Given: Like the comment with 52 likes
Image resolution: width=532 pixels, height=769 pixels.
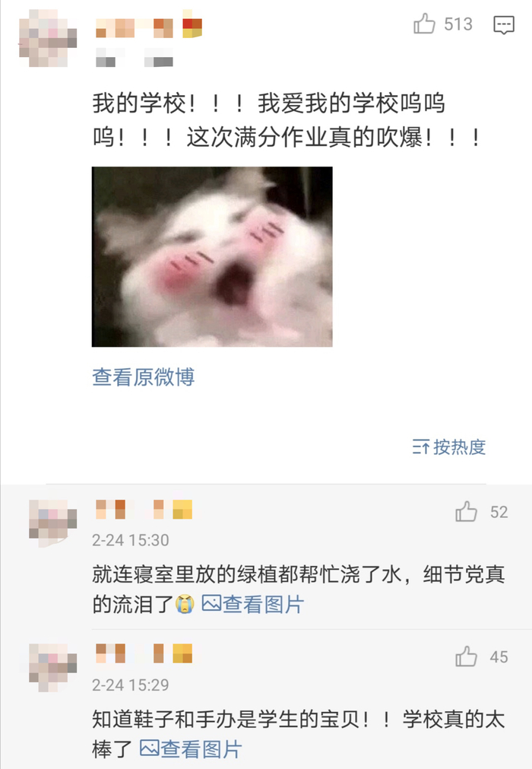Looking at the screenshot, I should [x=466, y=511].
